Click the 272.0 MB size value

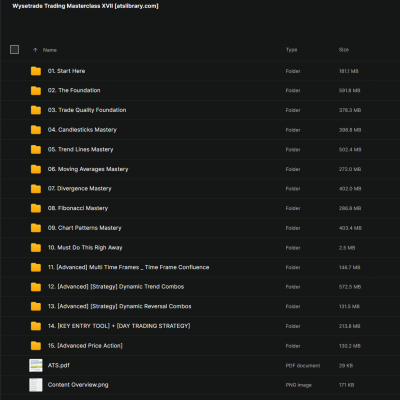(x=350, y=169)
